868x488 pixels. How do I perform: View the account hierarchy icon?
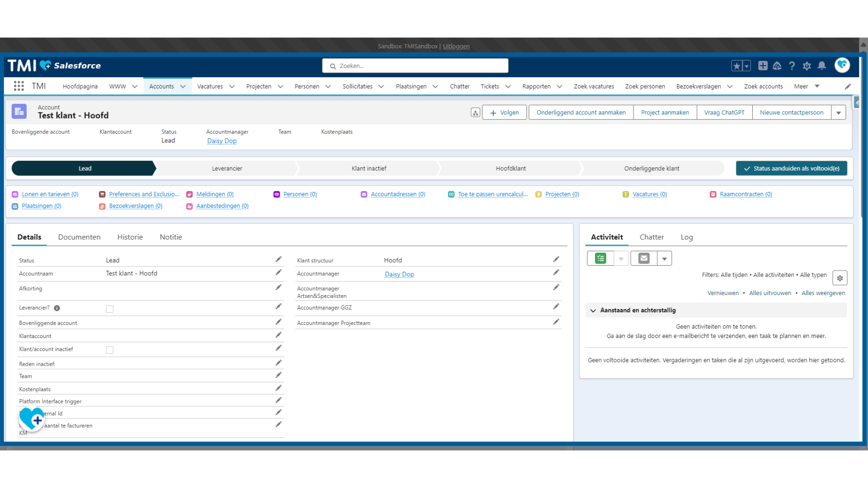(x=475, y=113)
